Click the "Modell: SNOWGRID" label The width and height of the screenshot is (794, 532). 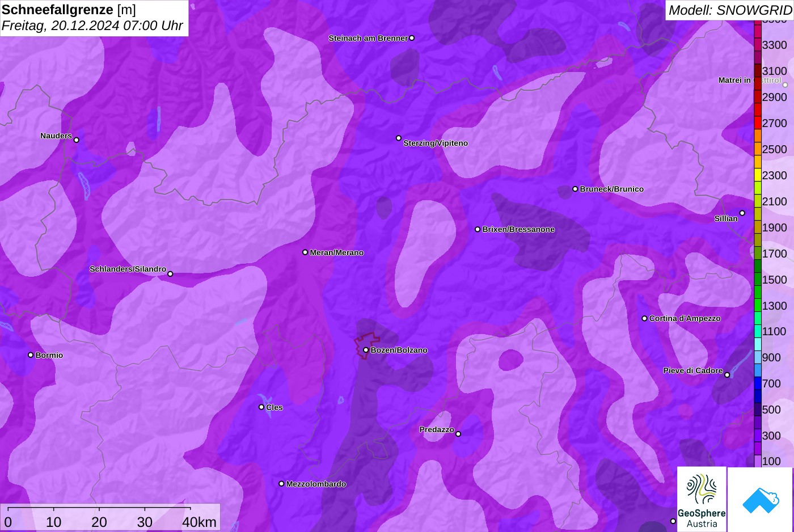tap(730, 10)
